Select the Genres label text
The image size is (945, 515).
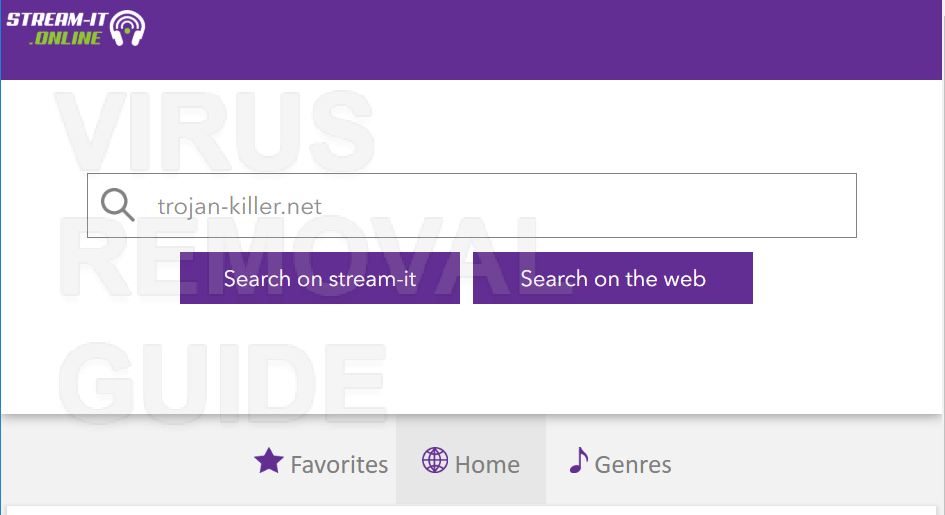(x=633, y=465)
